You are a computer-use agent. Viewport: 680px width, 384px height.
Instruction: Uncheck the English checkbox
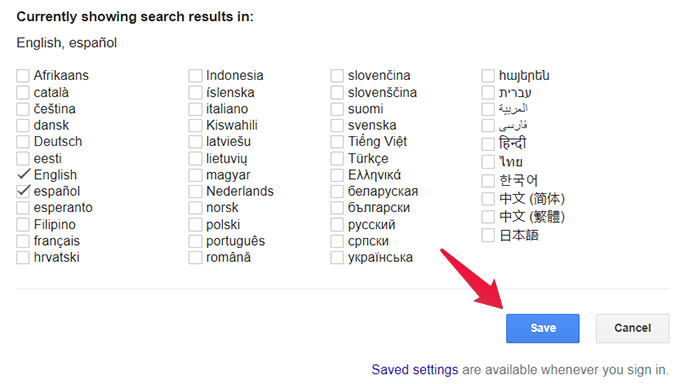23,175
